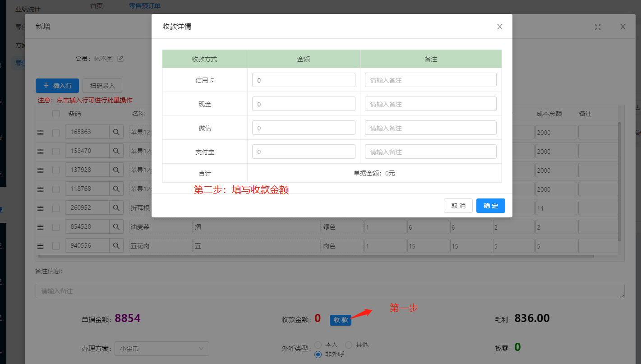Grab the drag handle of row 158470
Image resolution: width=641 pixels, height=364 pixels.
(x=40, y=152)
